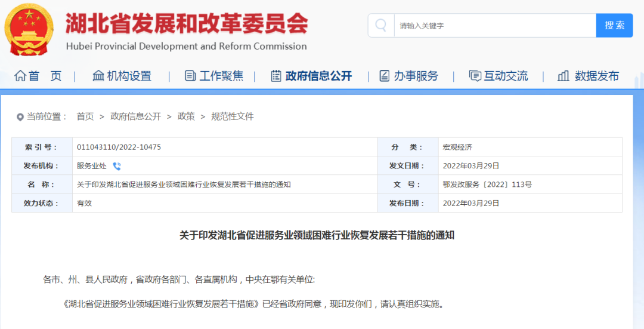Image resolution: width=644 pixels, height=329 pixels.
Task: Click the building icon beside 机构设置
Action: click(x=98, y=76)
